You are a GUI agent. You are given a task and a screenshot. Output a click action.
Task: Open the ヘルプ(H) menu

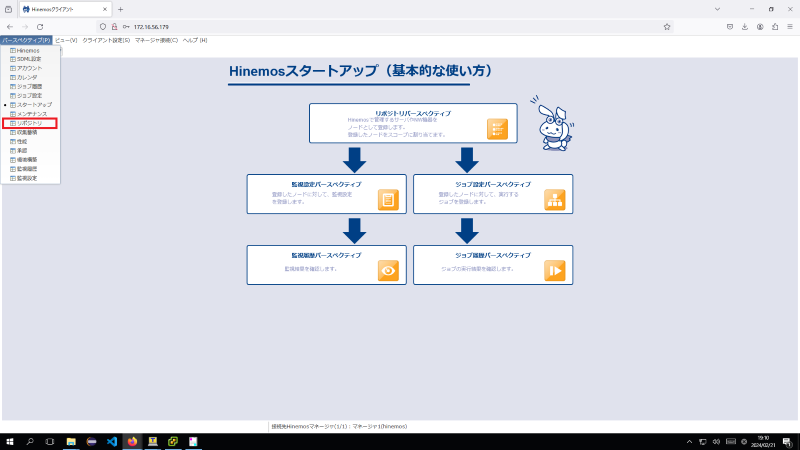[x=195, y=40]
